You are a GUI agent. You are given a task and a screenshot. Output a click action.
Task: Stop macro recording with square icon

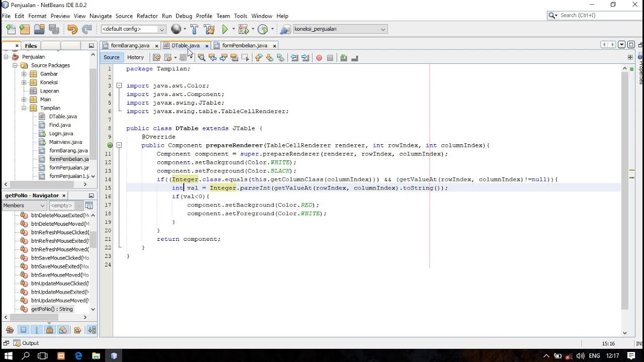[330, 58]
